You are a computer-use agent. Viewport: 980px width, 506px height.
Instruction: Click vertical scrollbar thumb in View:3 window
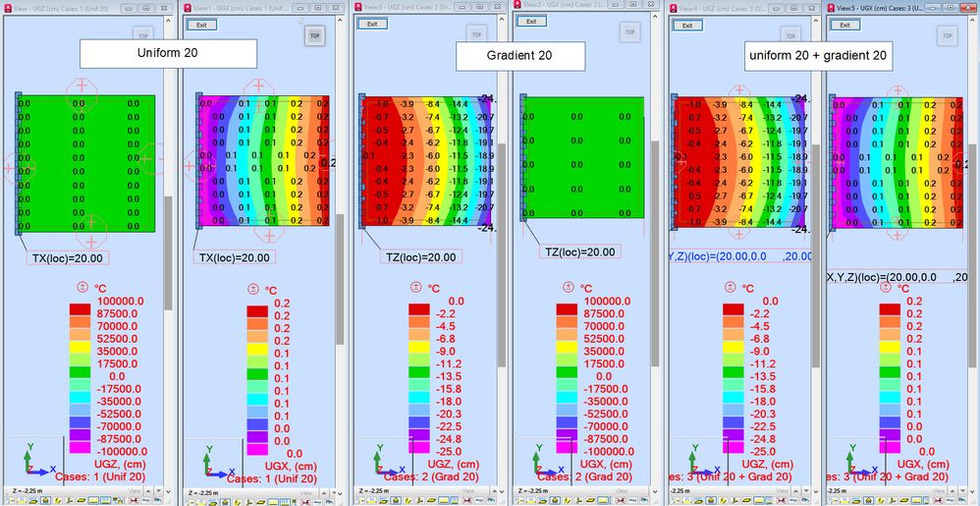coord(501,255)
